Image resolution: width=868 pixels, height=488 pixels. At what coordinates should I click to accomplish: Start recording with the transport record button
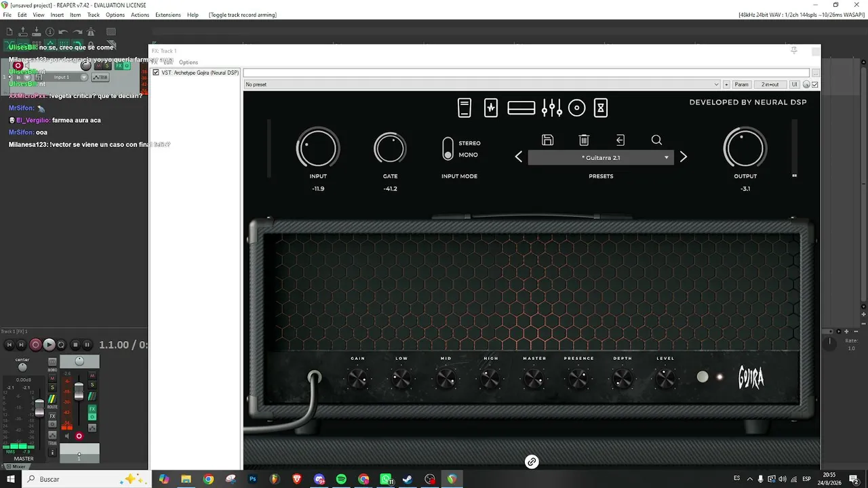[x=36, y=345]
